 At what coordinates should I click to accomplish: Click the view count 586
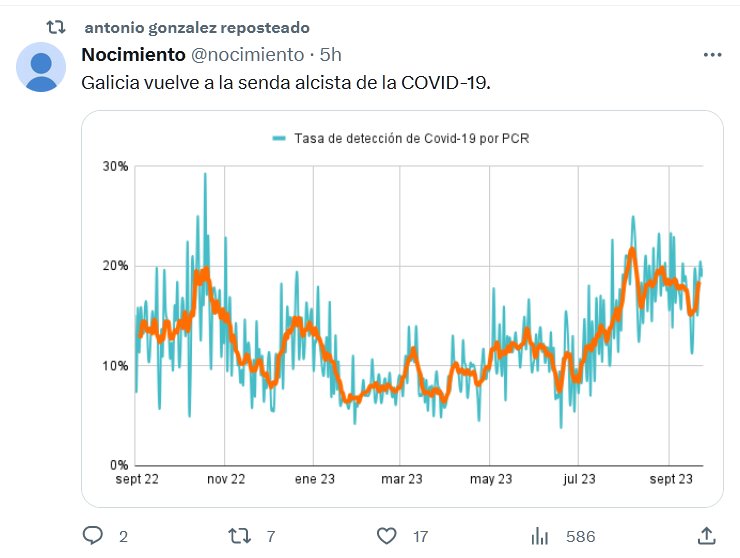pyautogui.click(x=580, y=537)
